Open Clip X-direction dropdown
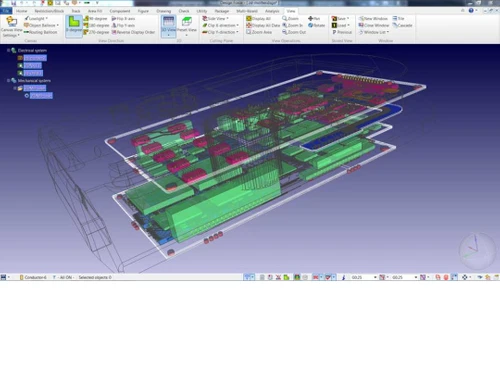Image resolution: width=500 pixels, height=375 pixels. click(x=221, y=25)
